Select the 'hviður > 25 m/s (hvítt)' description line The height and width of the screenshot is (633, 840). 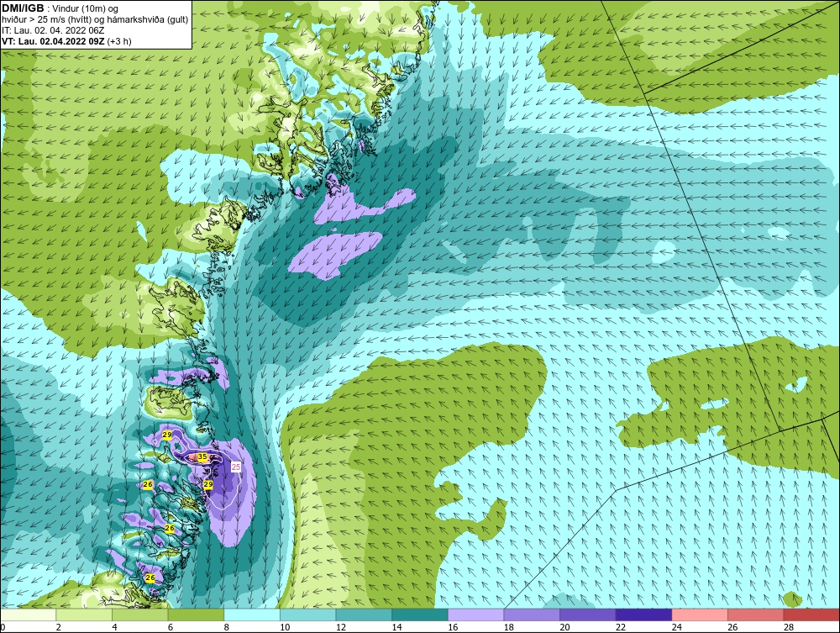coord(95,19)
